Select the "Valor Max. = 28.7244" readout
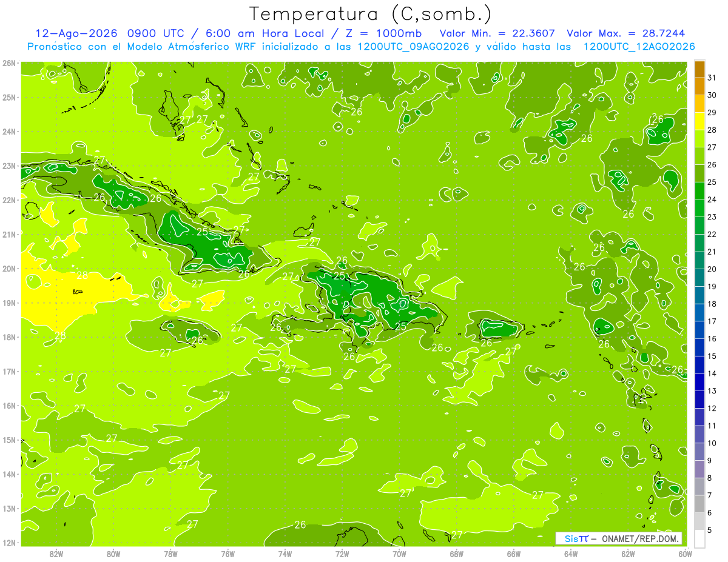 click(627, 33)
